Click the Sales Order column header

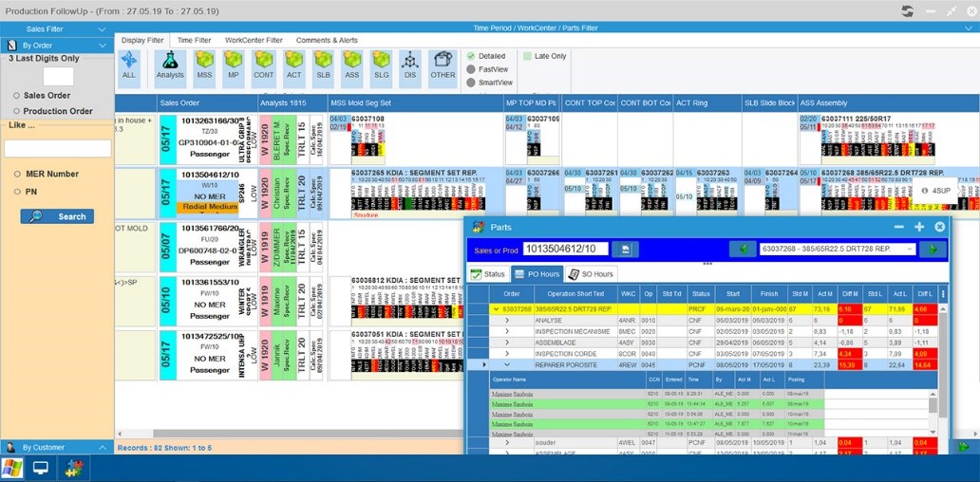pyautogui.click(x=207, y=103)
